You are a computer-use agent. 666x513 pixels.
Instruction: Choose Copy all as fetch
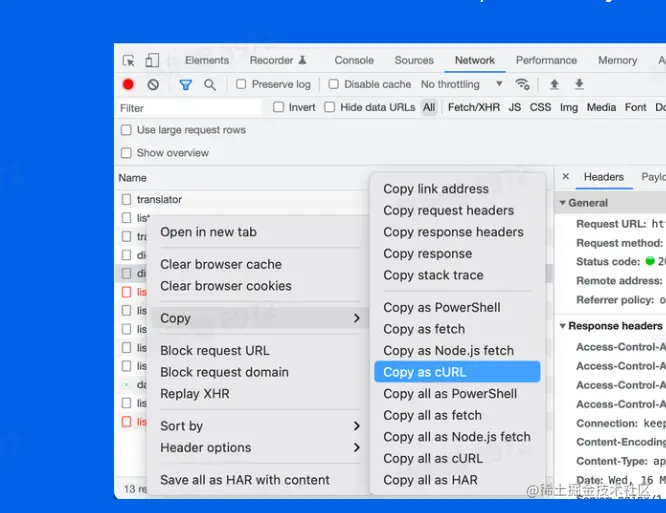pyautogui.click(x=457, y=415)
